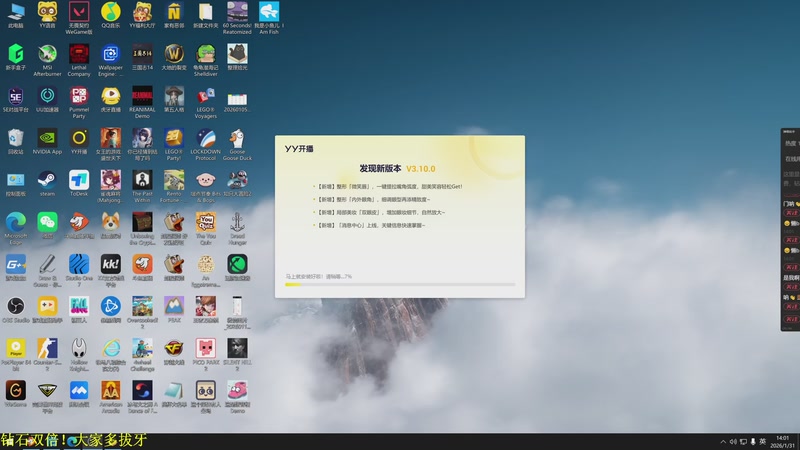
Task: Launch OBS Studio from the desktop
Action: tap(15, 307)
